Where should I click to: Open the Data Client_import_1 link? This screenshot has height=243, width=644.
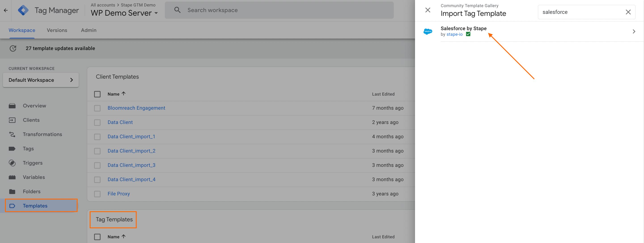131,137
